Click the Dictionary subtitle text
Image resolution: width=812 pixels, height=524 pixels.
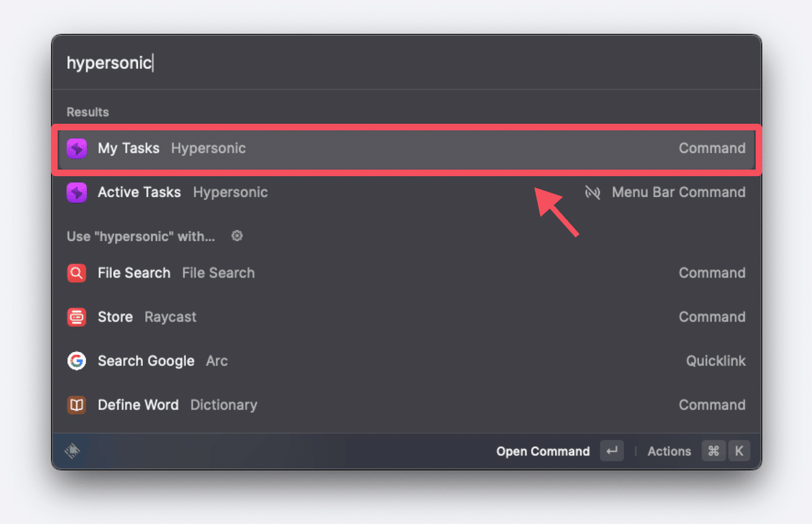click(x=224, y=405)
